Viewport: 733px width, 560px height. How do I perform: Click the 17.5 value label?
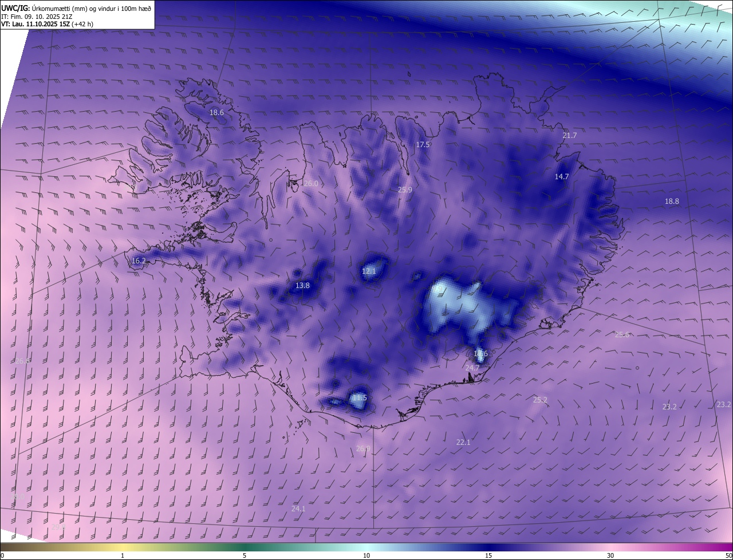coord(423,145)
